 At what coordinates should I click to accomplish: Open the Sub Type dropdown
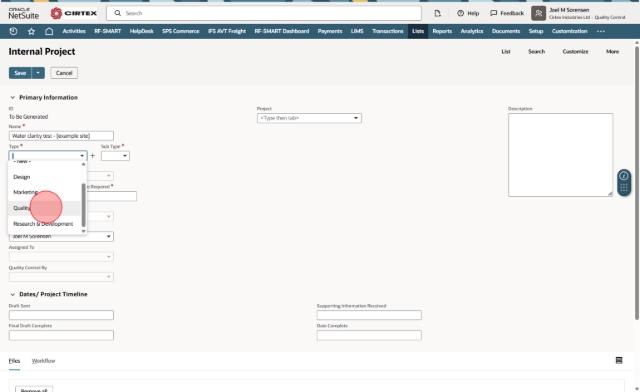(x=116, y=156)
